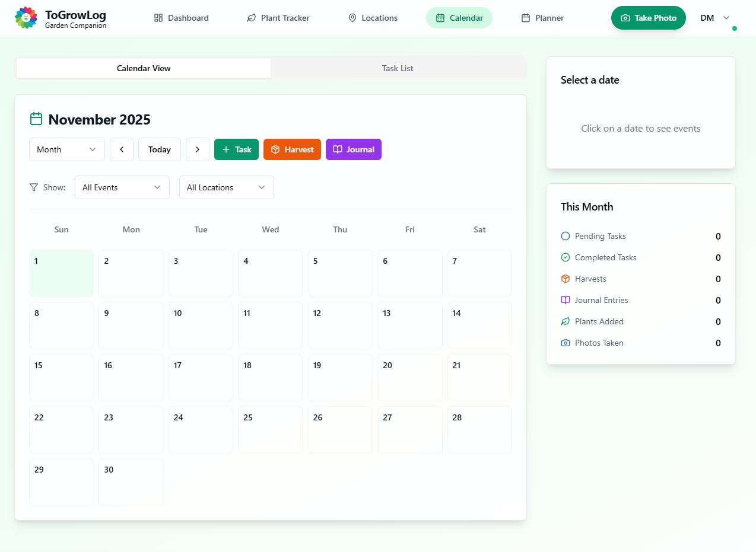
Task: Open Plant Tracker in the navigation
Action: click(x=278, y=18)
